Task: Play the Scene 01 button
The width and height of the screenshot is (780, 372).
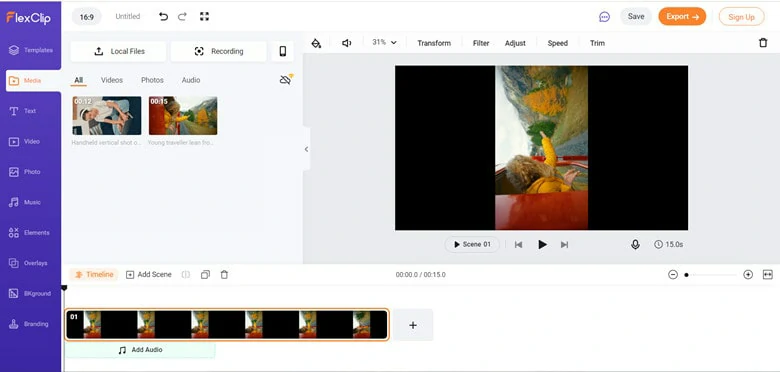Action: (472, 244)
